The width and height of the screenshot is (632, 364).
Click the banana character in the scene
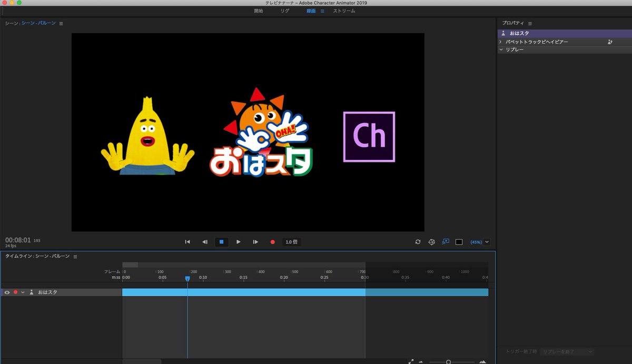pos(147,135)
